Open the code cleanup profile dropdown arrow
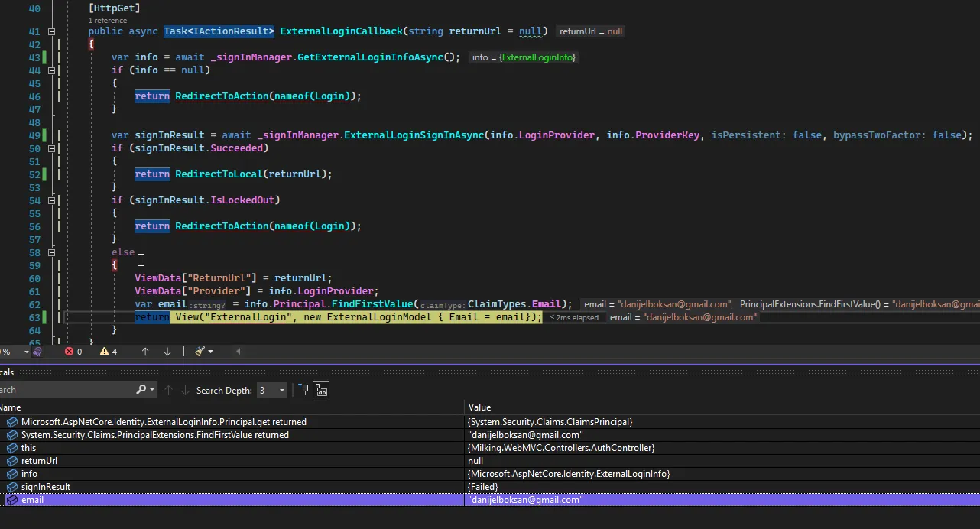The width and height of the screenshot is (980, 529). coord(211,352)
